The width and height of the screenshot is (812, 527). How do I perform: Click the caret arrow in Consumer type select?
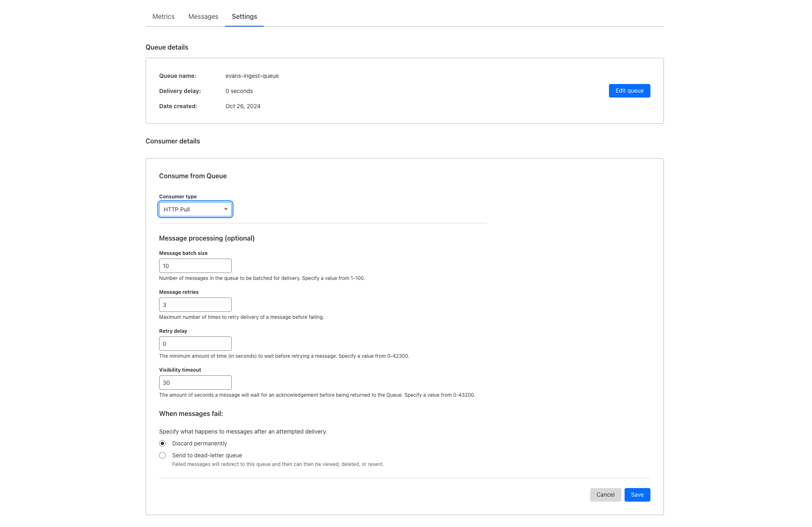[x=226, y=209]
